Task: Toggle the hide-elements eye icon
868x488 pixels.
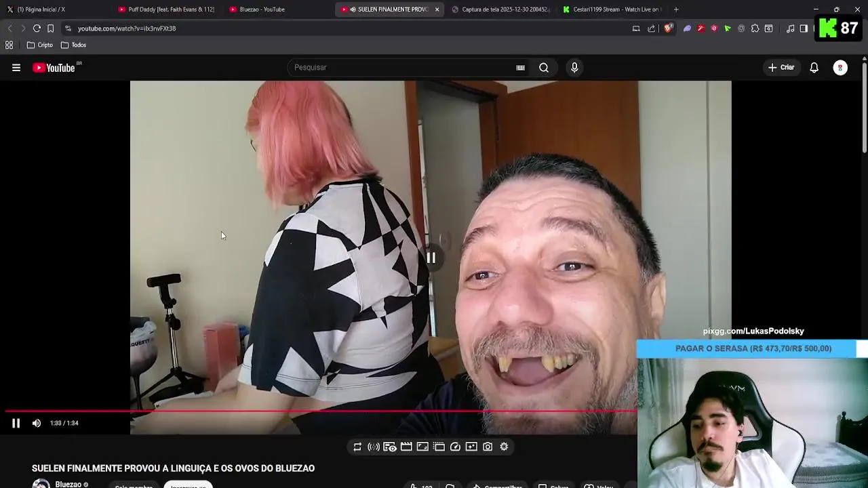Action: [390, 447]
